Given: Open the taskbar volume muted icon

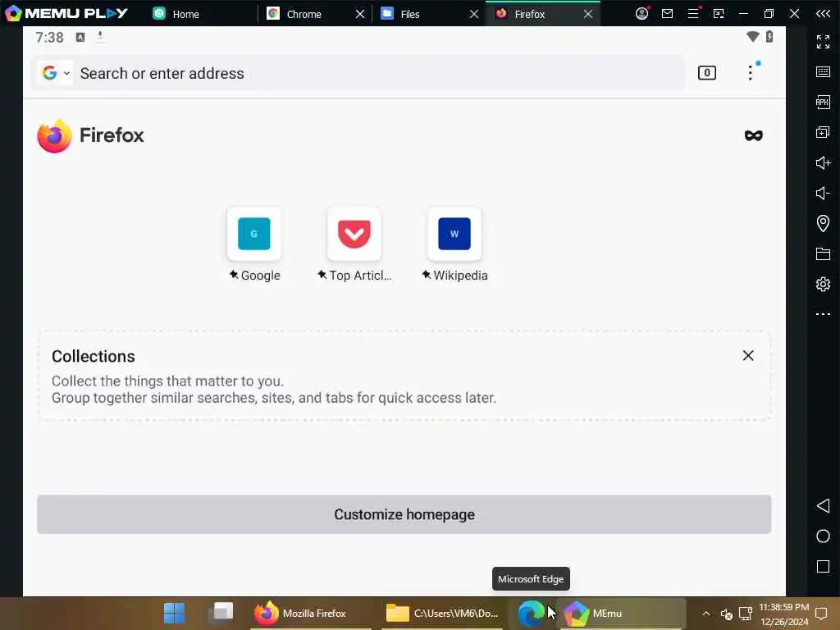Looking at the screenshot, I should coord(726,614).
